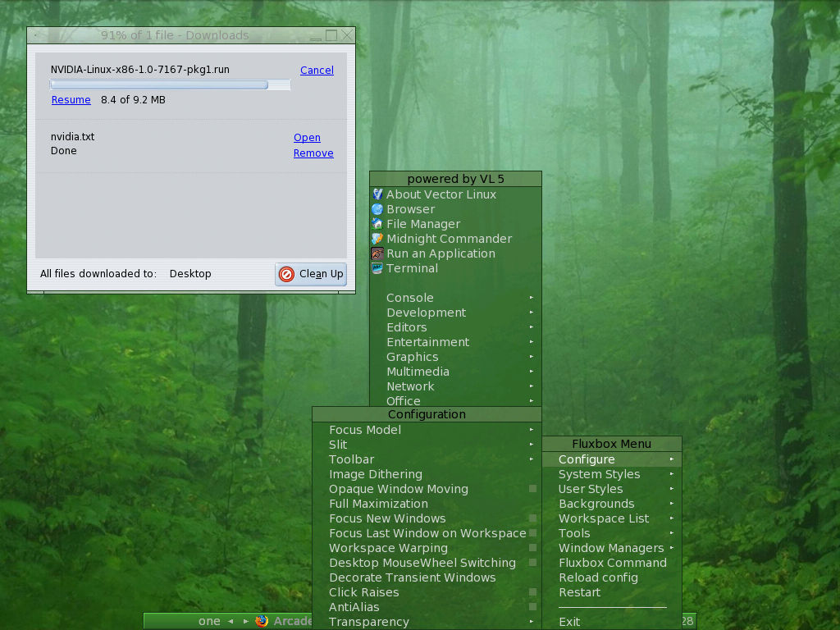Click workspace name 'one' in toolbar
The height and width of the screenshot is (630, 840).
pos(209,622)
